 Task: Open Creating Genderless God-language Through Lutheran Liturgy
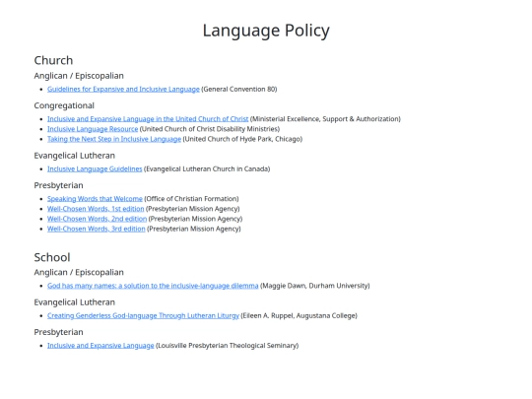(143, 315)
